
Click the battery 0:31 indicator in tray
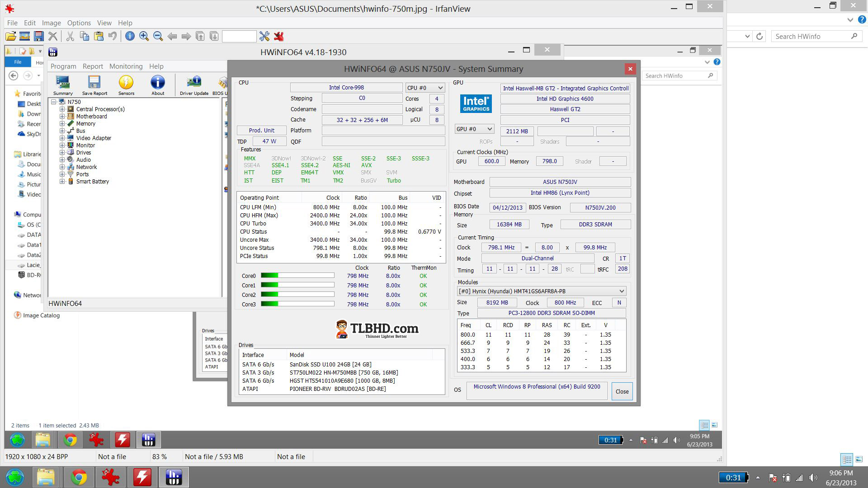point(733,478)
